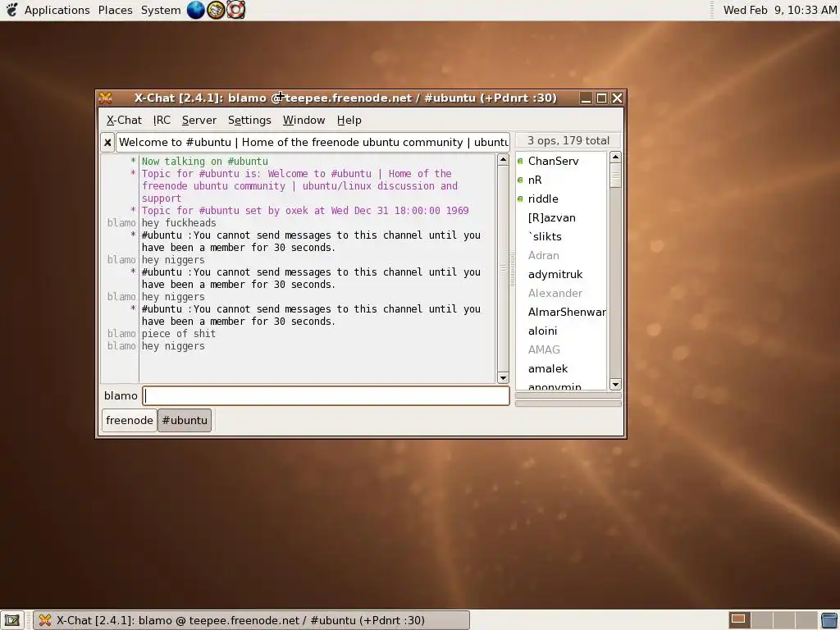Click the user list scrollbar thumb
The image size is (840, 630).
(x=615, y=176)
